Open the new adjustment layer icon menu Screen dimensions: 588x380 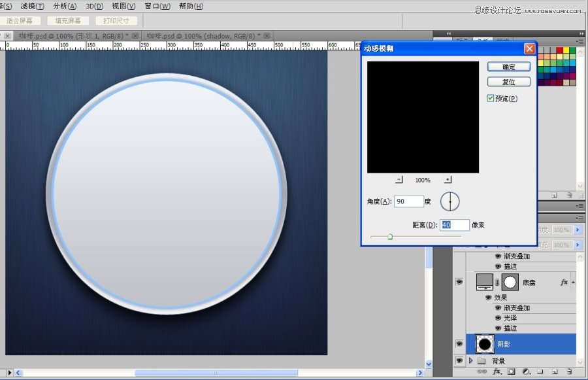point(527,371)
